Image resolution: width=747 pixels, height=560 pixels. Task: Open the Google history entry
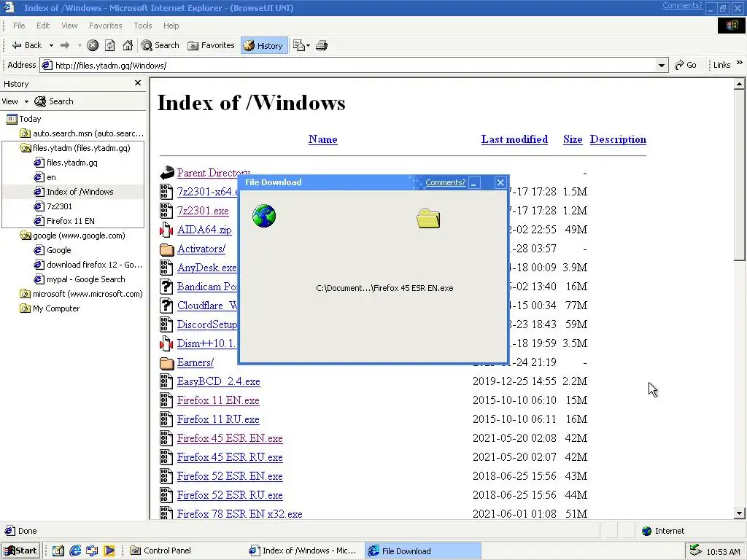(53, 250)
